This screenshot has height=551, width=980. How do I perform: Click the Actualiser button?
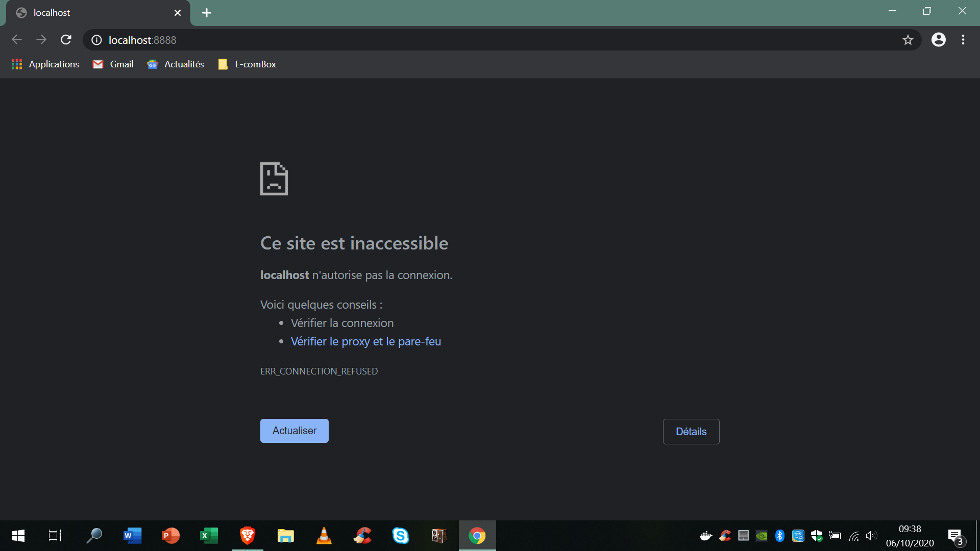click(x=294, y=431)
